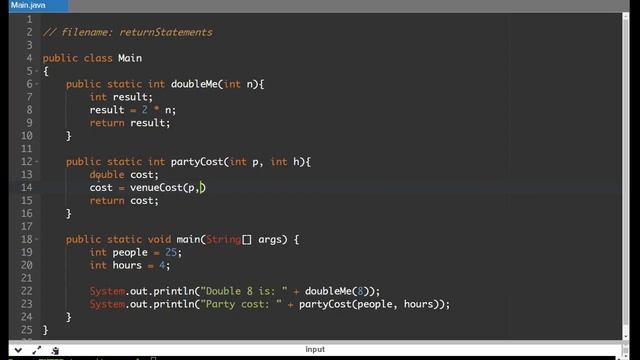Click the "Party cost: " string literal
The width and height of the screenshot is (640, 360).
pos(241,304)
